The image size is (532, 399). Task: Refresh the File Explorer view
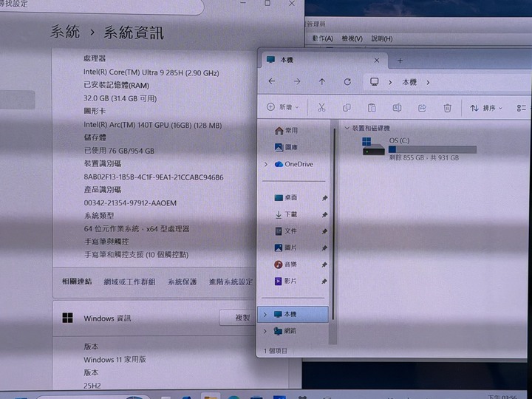[347, 82]
